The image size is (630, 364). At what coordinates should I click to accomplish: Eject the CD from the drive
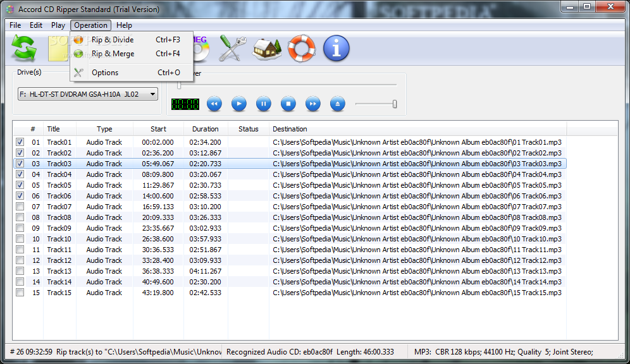click(x=338, y=104)
